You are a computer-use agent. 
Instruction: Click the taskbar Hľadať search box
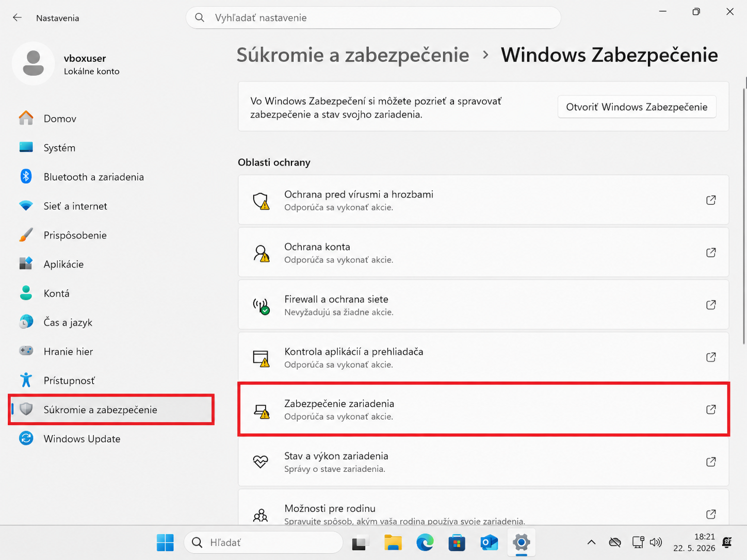[x=264, y=542]
